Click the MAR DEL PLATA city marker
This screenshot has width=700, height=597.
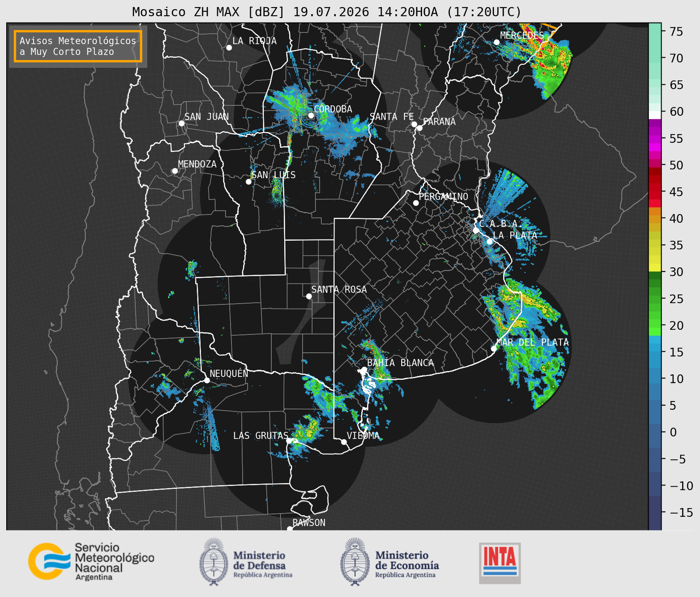pos(494,349)
